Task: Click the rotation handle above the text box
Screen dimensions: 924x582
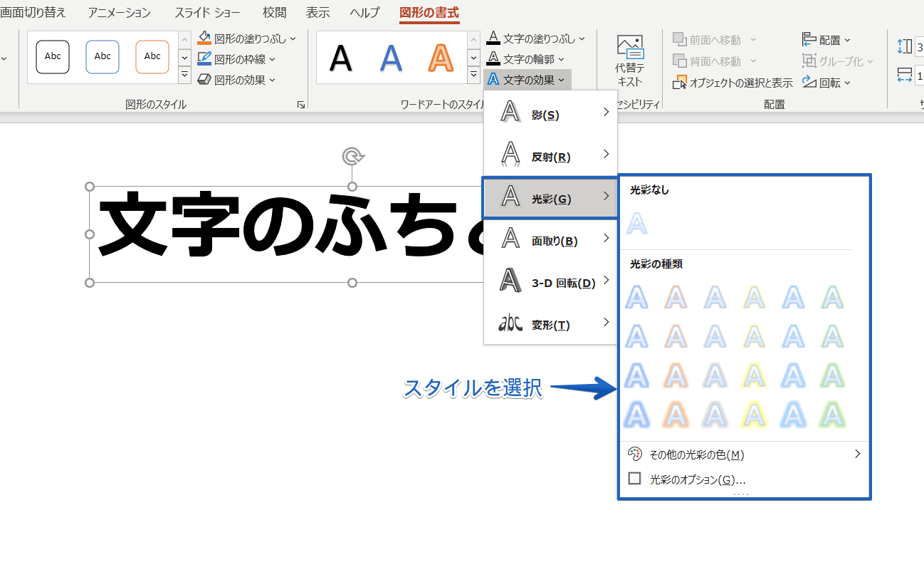Action: pos(352,156)
